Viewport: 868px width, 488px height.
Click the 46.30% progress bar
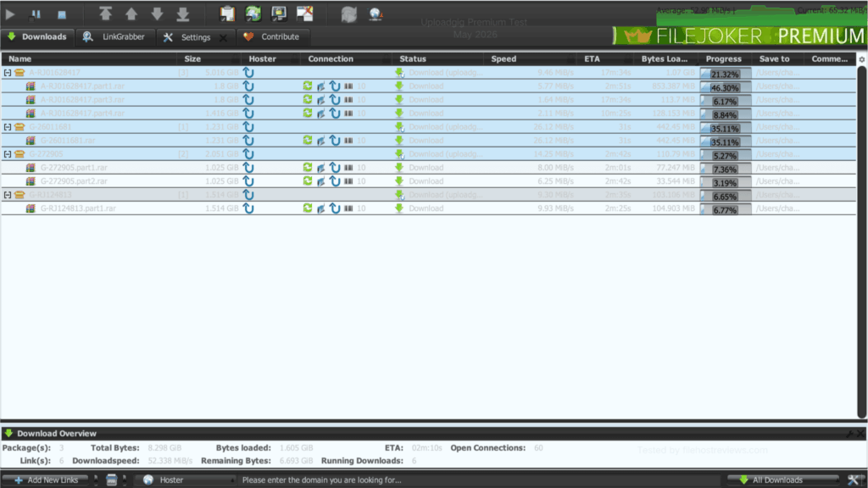(726, 87)
